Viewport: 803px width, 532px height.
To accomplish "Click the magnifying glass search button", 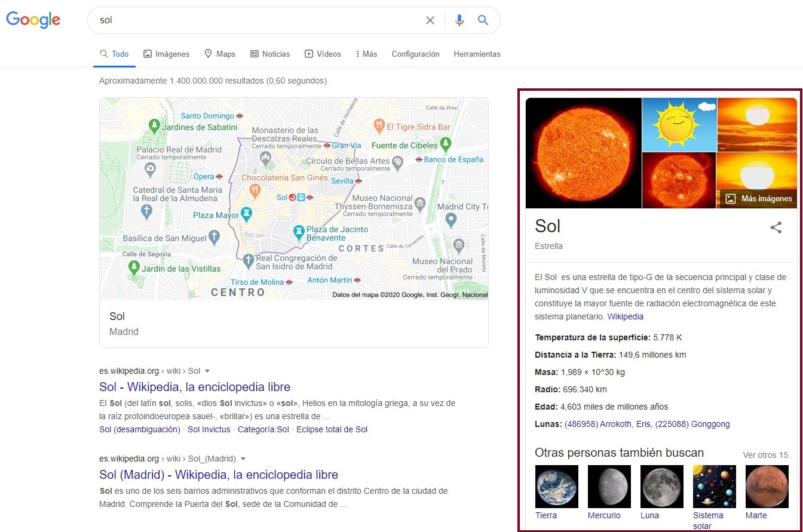I will coord(483,20).
